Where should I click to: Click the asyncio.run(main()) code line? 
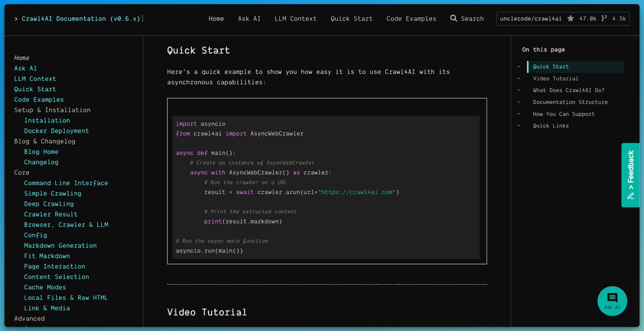point(209,251)
